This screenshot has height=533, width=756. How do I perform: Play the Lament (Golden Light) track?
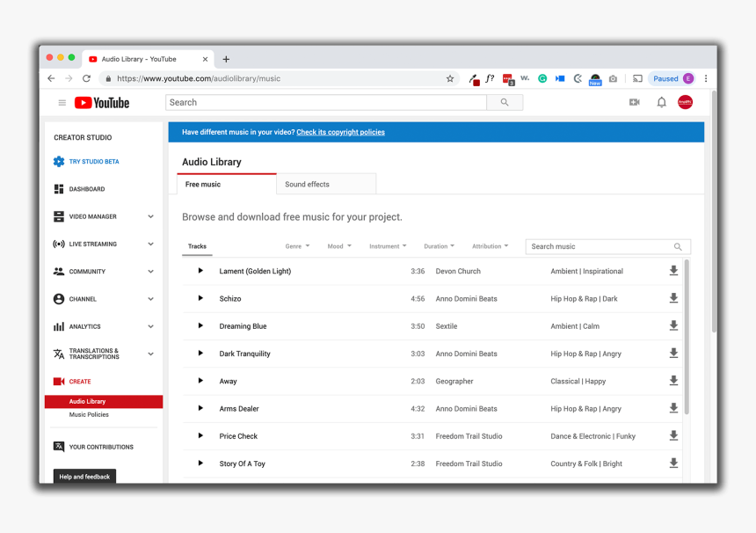coord(200,271)
